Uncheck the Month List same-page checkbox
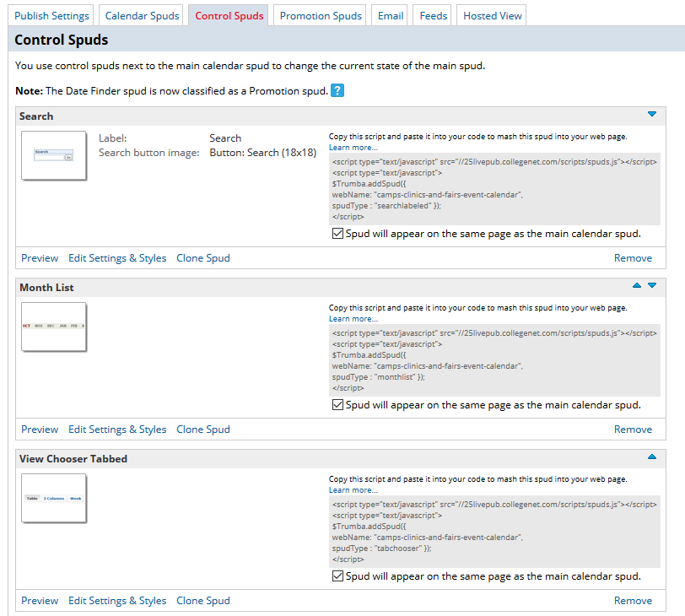Image resolution: width=685 pixels, height=616 pixels. (337, 404)
